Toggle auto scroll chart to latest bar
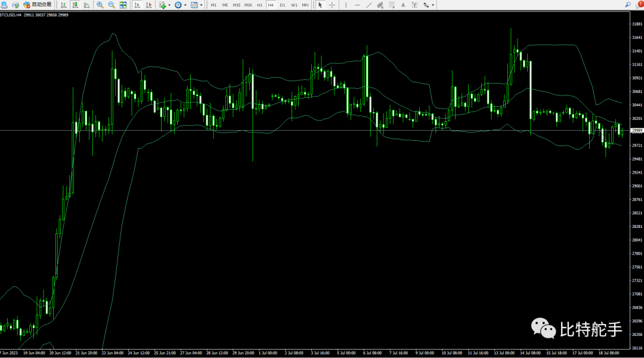This screenshot has height=358, width=644. (137, 5)
